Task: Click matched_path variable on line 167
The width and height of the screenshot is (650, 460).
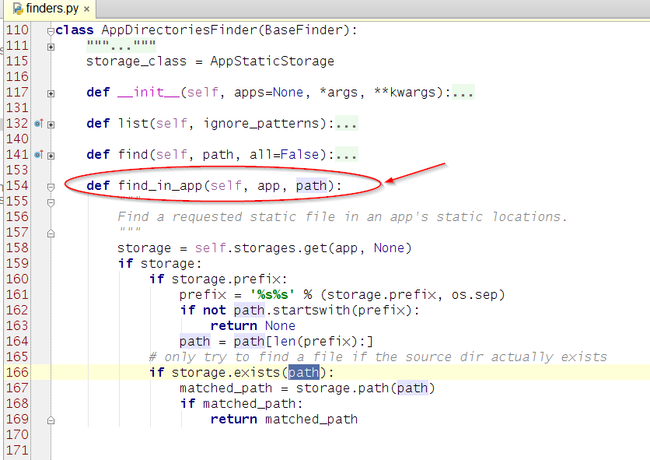Action: point(226,388)
